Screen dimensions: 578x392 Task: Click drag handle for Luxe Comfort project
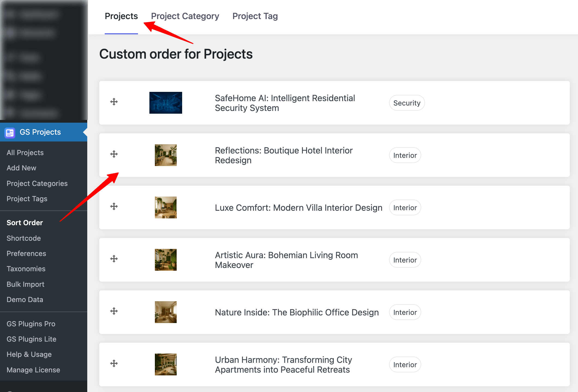click(x=114, y=207)
